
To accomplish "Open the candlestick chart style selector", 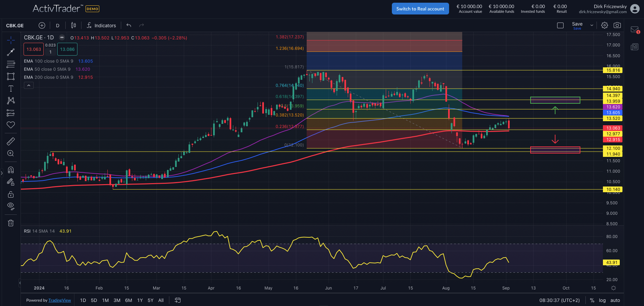I will [x=74, y=25].
